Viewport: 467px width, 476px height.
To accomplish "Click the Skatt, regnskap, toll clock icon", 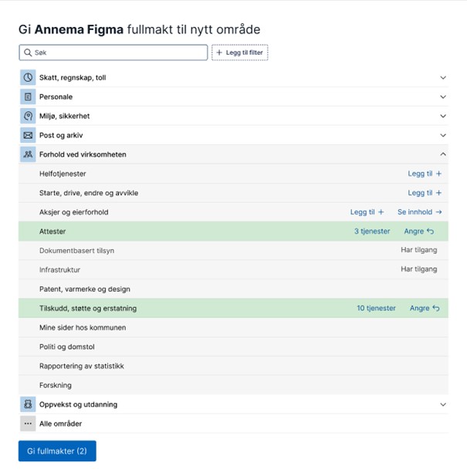I will (28, 78).
